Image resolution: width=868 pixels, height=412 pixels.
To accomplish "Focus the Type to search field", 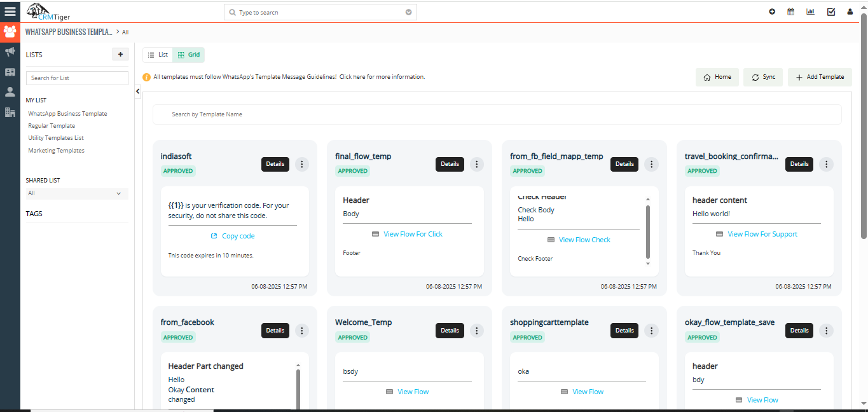I will [320, 12].
